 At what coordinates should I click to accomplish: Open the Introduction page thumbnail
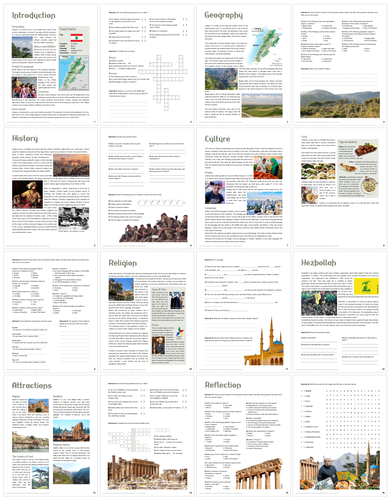[x=51, y=65]
